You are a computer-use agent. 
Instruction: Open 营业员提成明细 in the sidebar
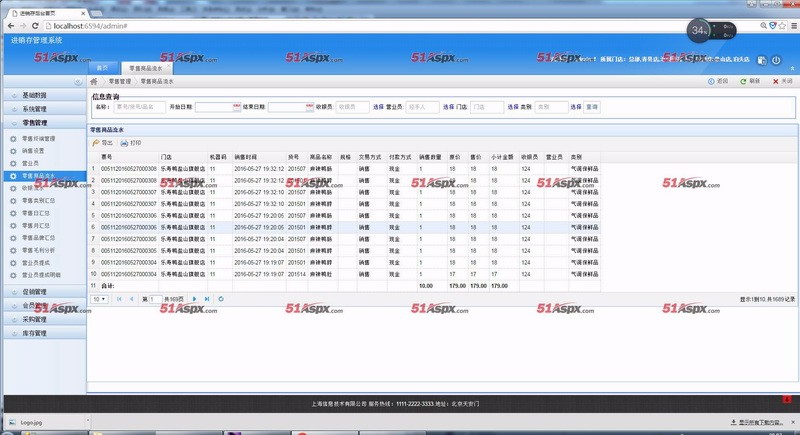pyautogui.click(x=41, y=275)
